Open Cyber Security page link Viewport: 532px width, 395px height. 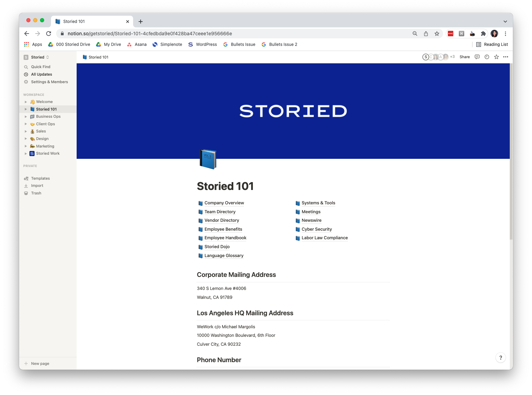[x=317, y=229]
